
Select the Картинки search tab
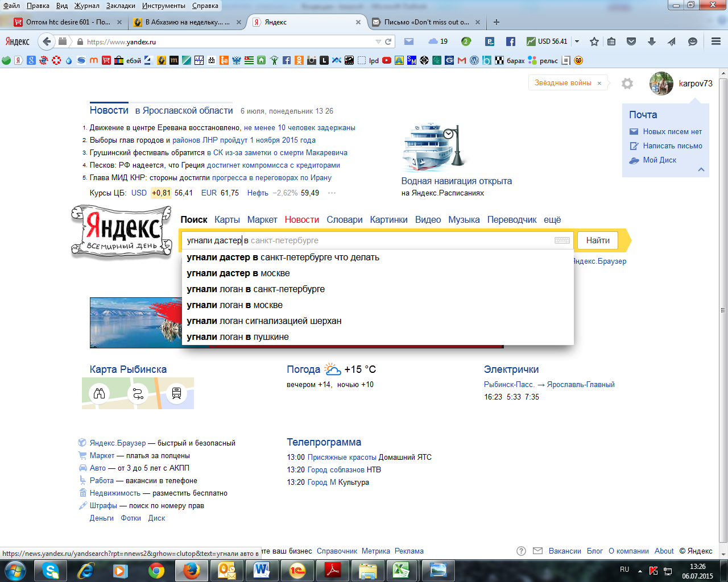(388, 219)
